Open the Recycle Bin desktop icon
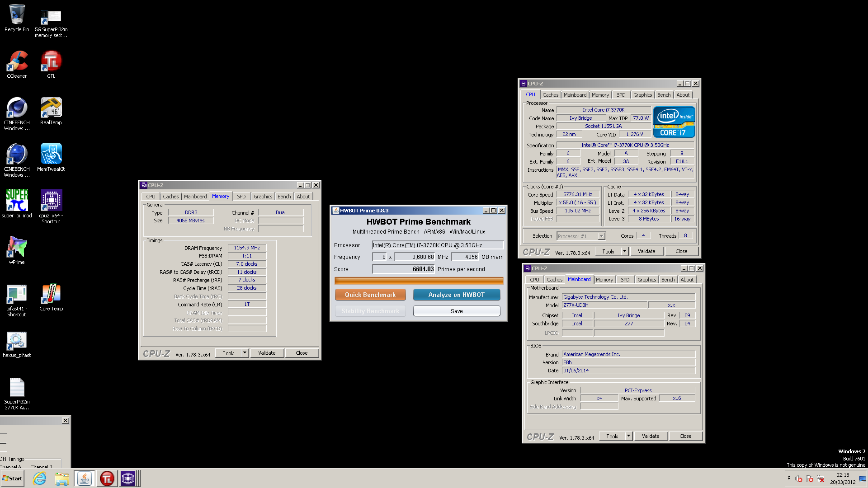Image resolution: width=868 pixels, height=488 pixels. (x=17, y=18)
